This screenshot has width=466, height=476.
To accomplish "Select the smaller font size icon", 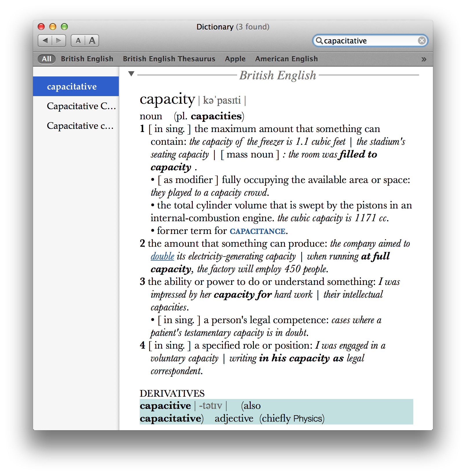I will point(78,41).
